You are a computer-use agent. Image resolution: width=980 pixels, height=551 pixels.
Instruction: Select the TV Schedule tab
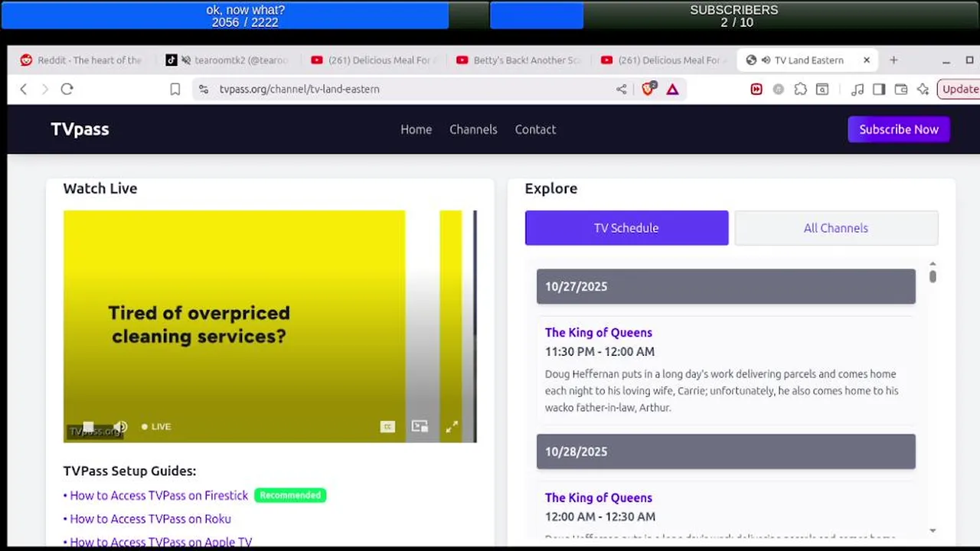[x=626, y=228]
